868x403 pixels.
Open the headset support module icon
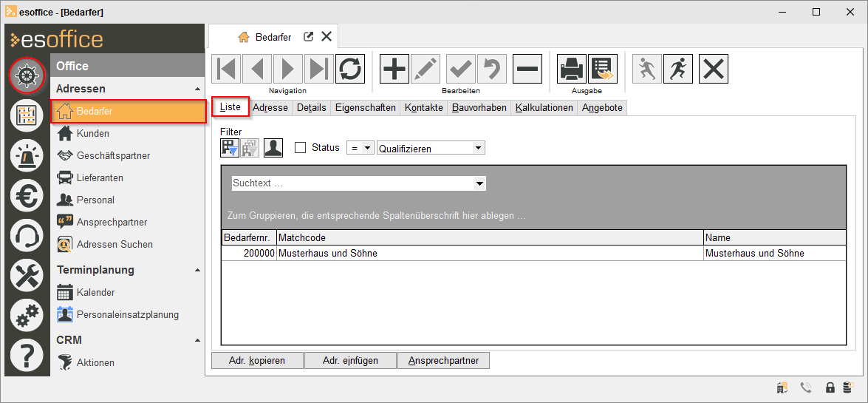[x=26, y=237]
